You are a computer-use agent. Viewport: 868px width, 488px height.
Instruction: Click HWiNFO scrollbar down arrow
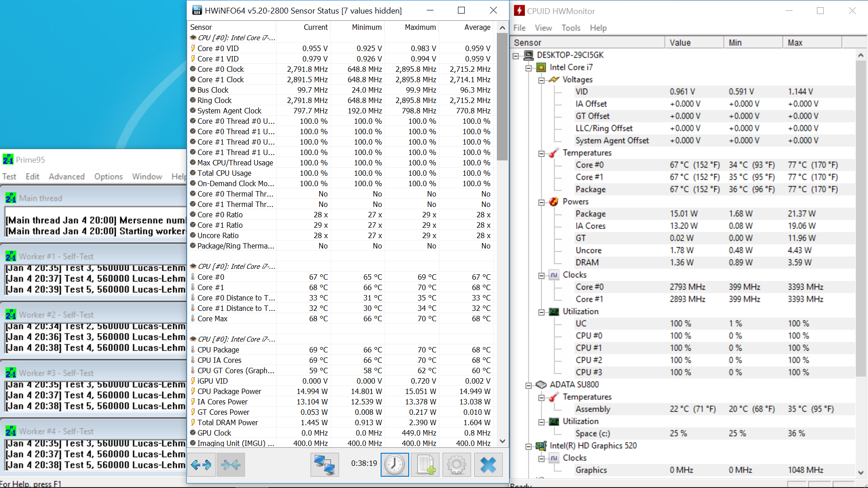[x=502, y=441]
